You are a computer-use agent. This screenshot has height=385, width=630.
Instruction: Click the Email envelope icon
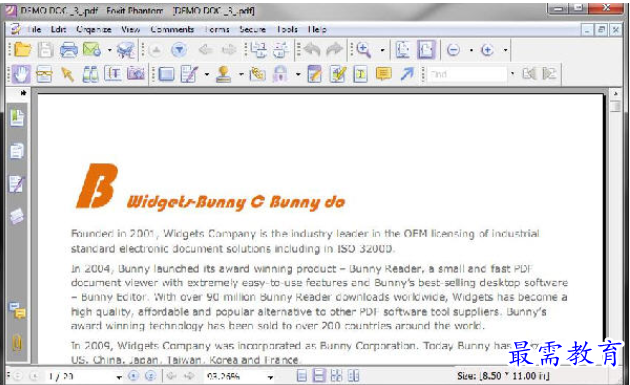[92, 50]
